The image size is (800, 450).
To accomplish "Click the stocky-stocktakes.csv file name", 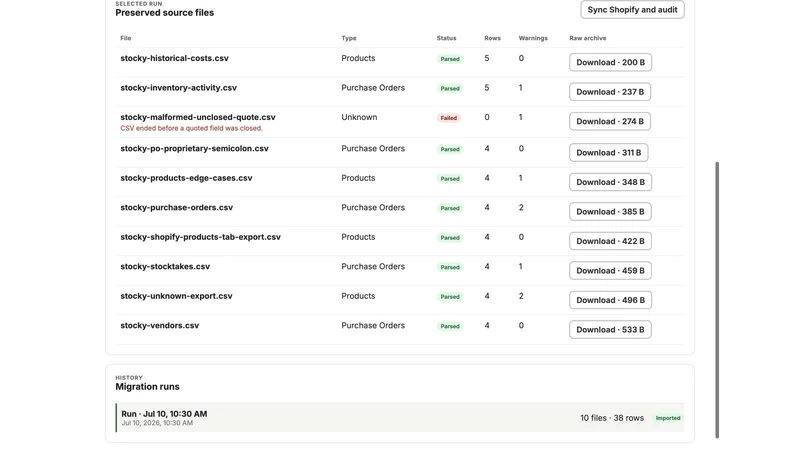I will [x=165, y=267].
